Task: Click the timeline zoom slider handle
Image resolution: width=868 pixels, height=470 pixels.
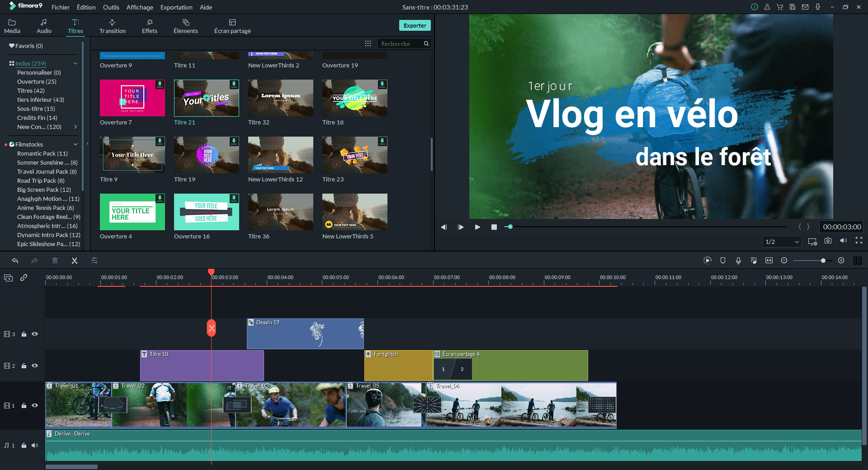Action: pos(823,261)
